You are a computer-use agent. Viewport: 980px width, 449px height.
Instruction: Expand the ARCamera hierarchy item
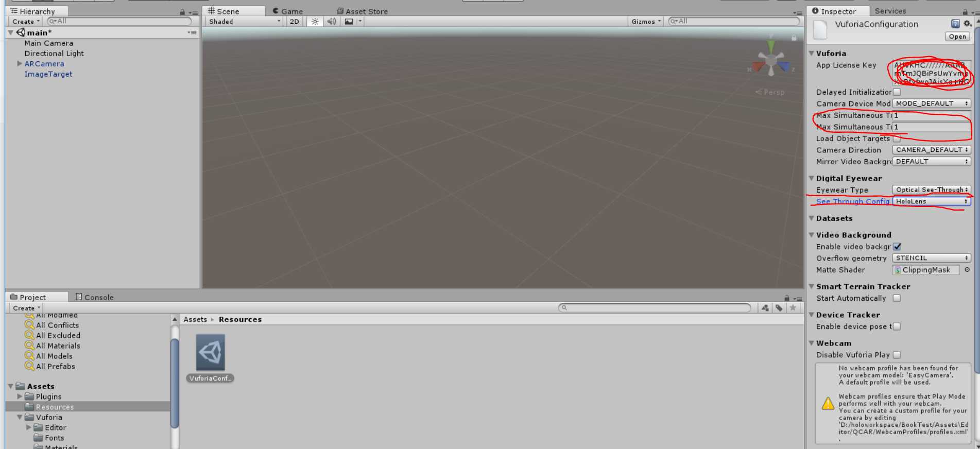pyautogui.click(x=20, y=64)
